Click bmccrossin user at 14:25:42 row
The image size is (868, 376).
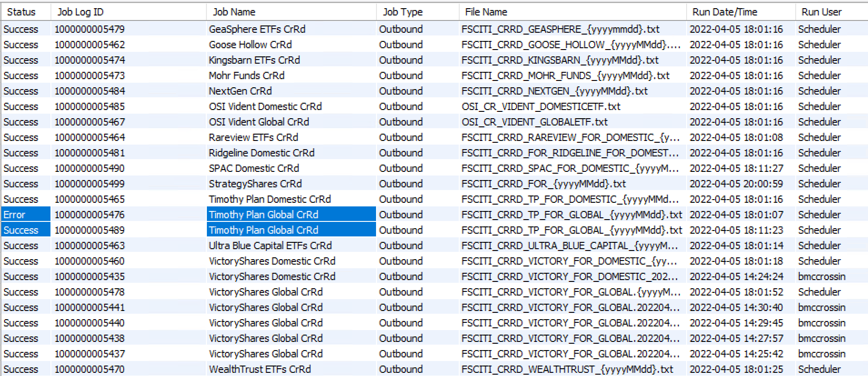[822, 354]
